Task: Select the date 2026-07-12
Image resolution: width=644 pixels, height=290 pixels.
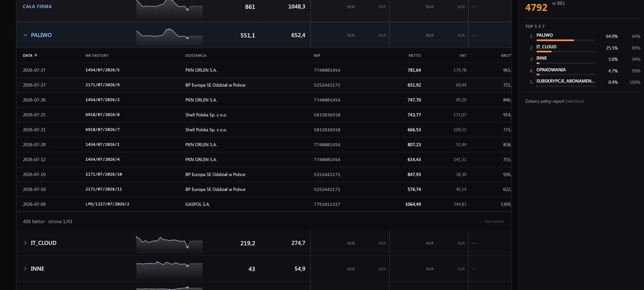Action: coord(34,160)
